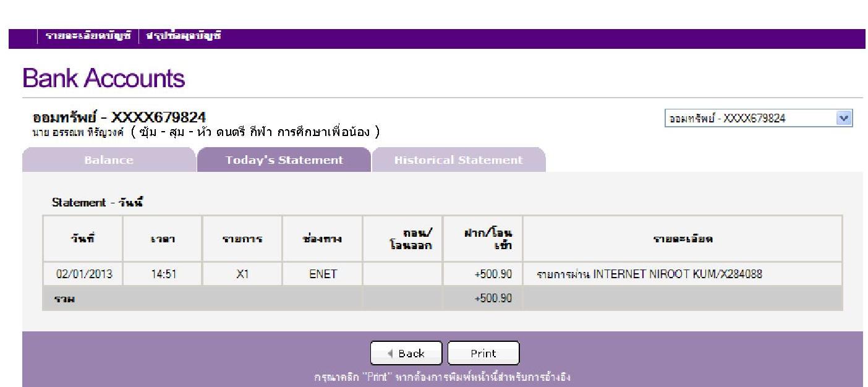Click the ENET channel cell
Screen dimensions: 868x387
coord(322,274)
